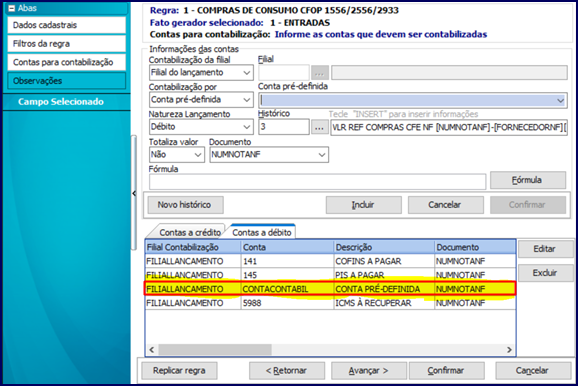Click the Avançar button

point(369,371)
